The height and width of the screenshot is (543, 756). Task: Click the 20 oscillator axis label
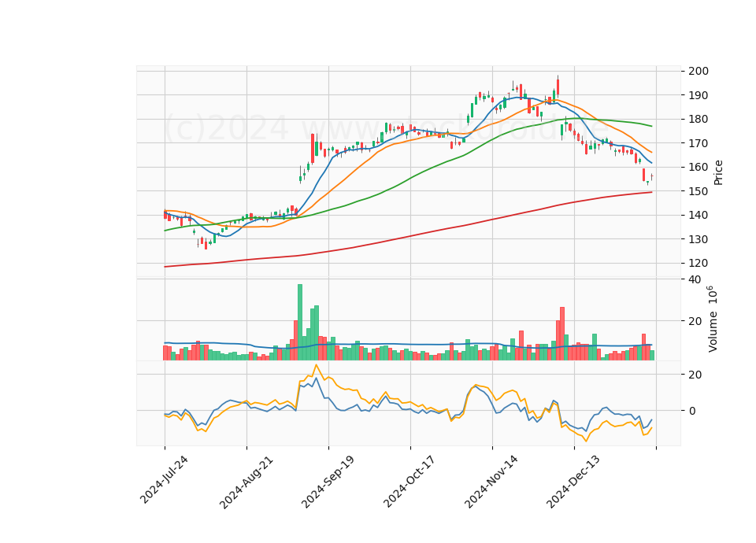(695, 375)
